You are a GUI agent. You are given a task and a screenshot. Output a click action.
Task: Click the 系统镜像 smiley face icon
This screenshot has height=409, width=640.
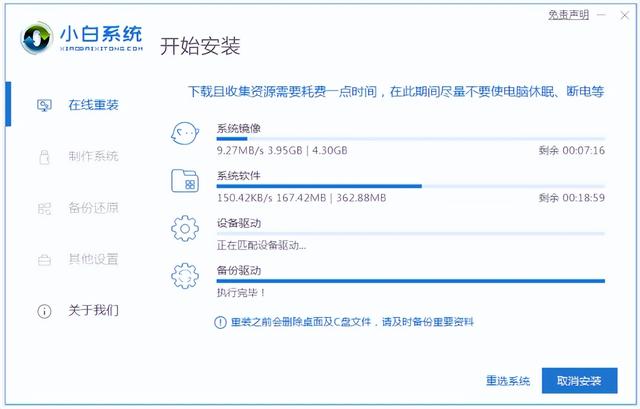pyautogui.click(x=185, y=135)
